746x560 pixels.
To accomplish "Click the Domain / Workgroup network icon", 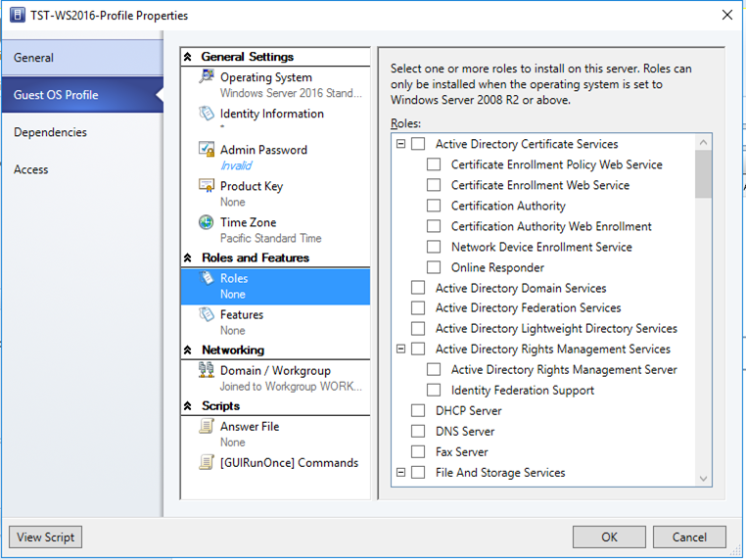I will click(207, 370).
